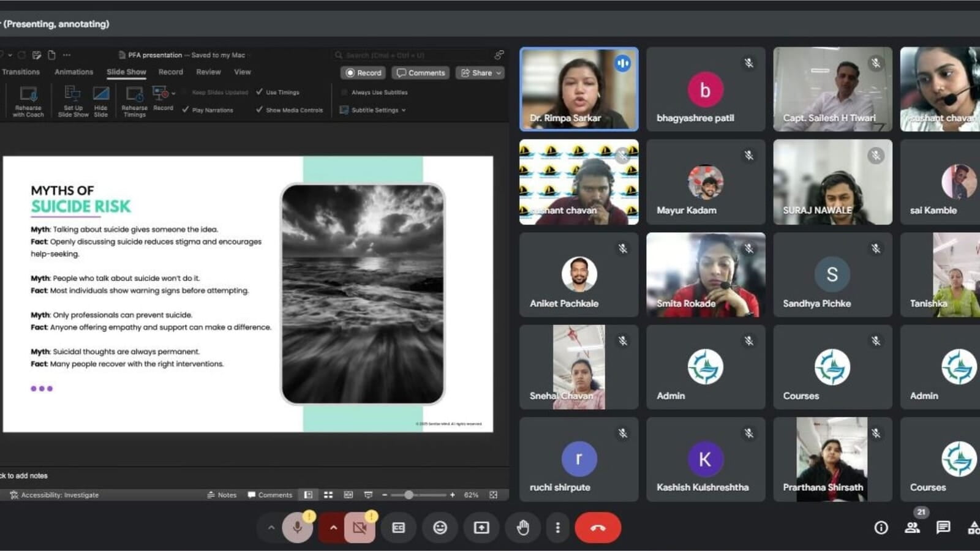Viewport: 980px width, 551px height.
Task: Open quick access toolbar more options ellipsis
Action: [67, 55]
